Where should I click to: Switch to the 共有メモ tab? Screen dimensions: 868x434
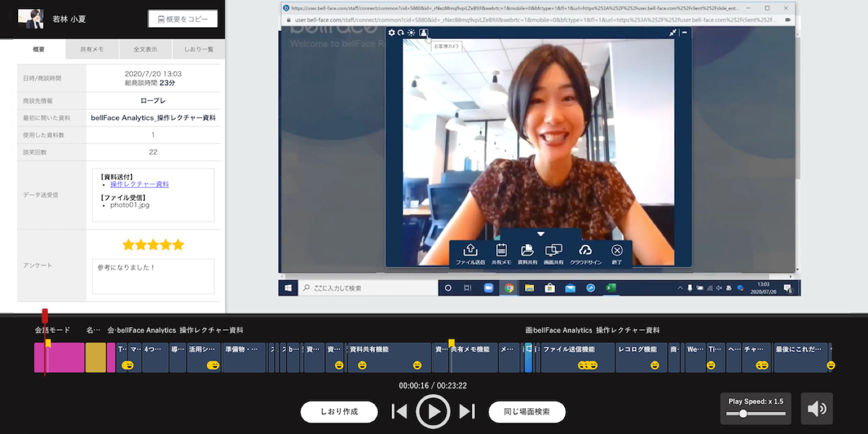[x=92, y=49]
